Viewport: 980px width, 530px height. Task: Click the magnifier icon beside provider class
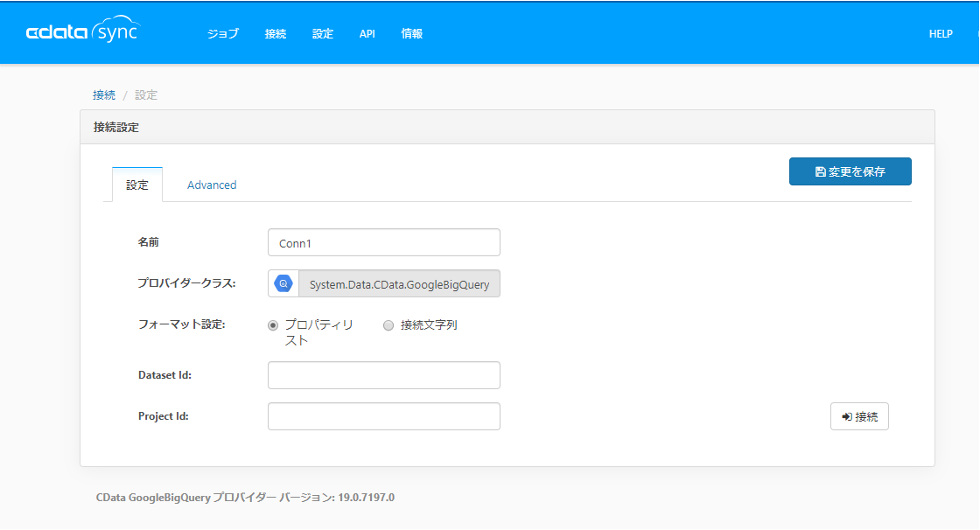click(283, 283)
